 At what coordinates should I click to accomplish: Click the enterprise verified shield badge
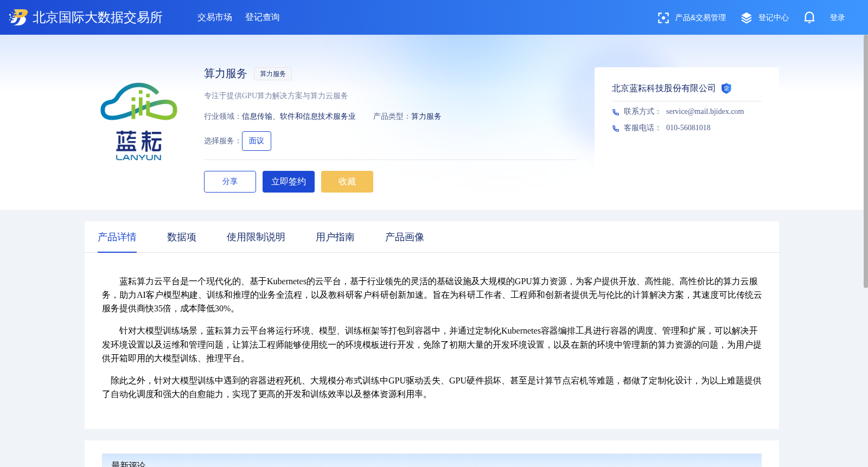726,88
